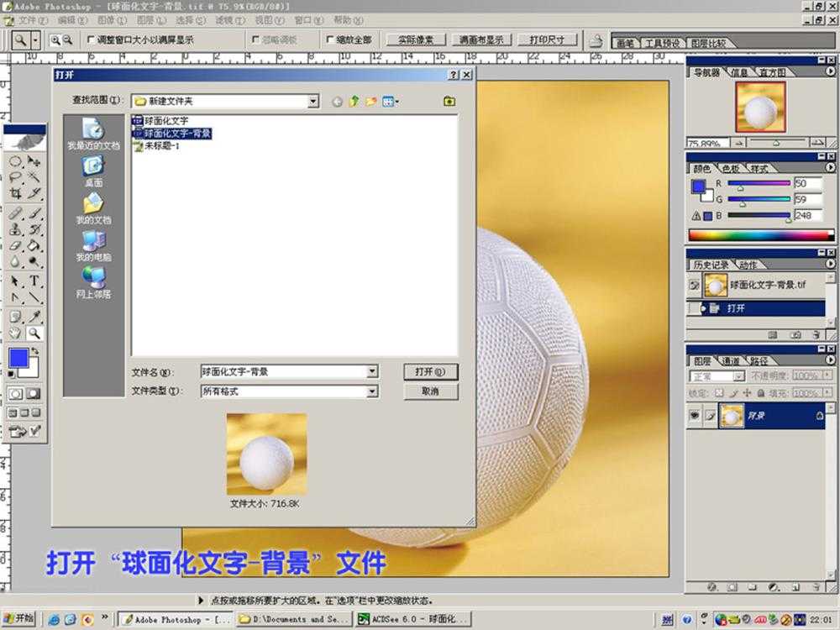The image size is (840, 630).
Task: Open the 滤镜 menu
Action: [x=230, y=20]
